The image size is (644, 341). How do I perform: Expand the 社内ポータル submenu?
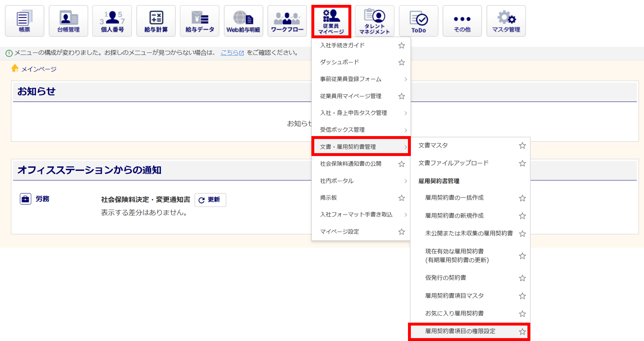click(361, 181)
